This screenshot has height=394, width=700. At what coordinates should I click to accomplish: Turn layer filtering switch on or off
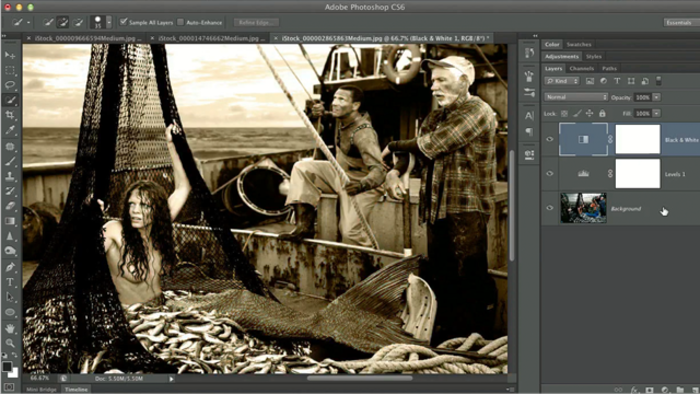click(x=658, y=81)
